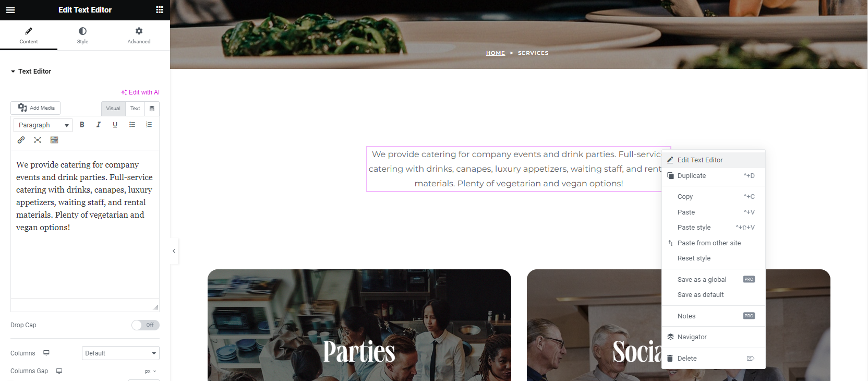Screen dimensions: 868x381
Task: Toggle the Drop Cap switch
Action: click(146, 325)
